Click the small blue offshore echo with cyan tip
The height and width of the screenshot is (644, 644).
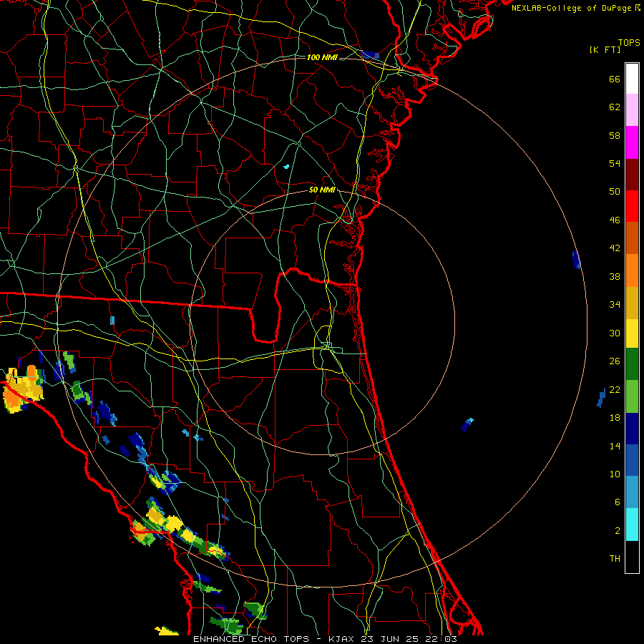click(x=467, y=424)
